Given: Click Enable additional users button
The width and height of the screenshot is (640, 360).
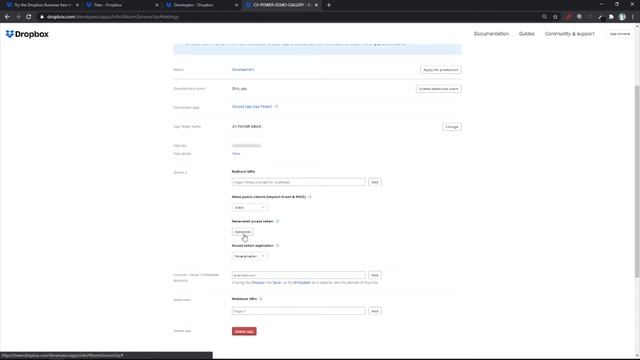Looking at the screenshot, I should pos(439,89).
